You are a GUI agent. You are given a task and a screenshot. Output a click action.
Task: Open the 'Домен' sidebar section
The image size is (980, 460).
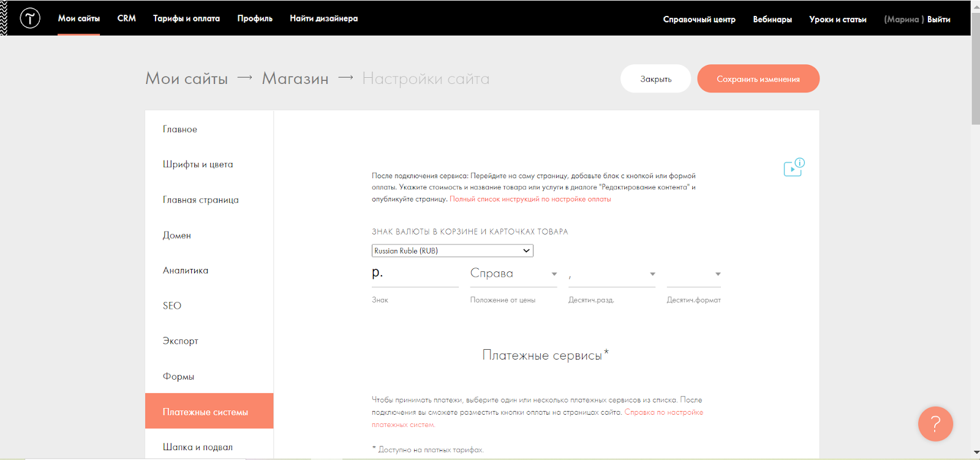tap(177, 235)
